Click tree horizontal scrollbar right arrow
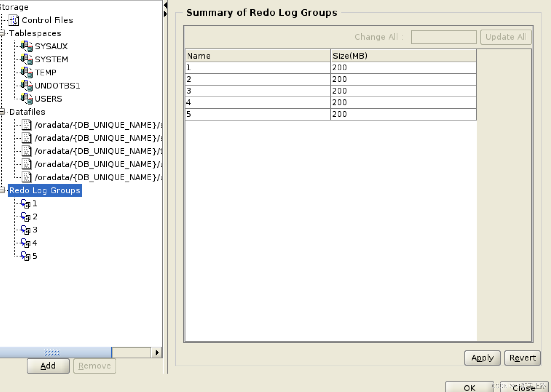Viewport: 551px width, 392px height. point(157,352)
